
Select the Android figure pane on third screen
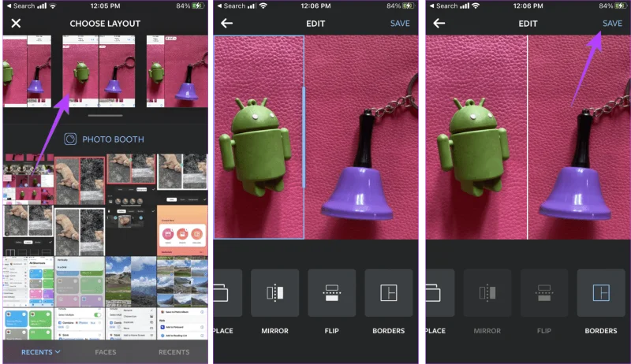[476, 137]
